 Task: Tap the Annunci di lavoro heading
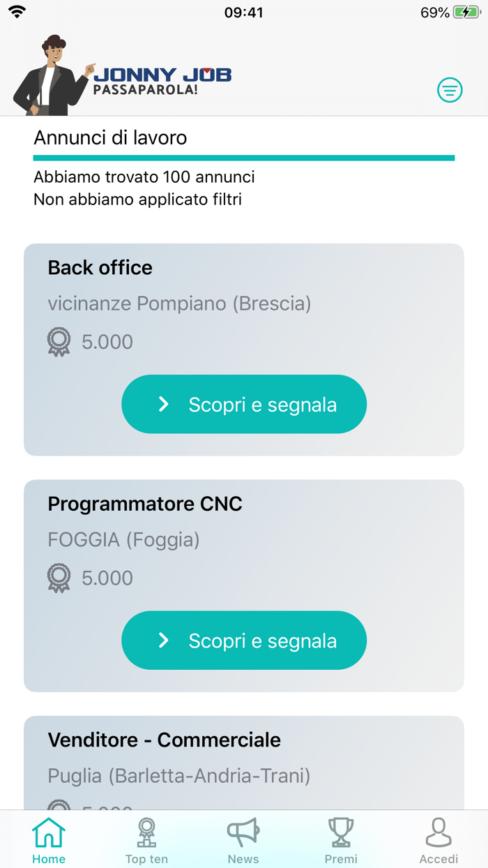(110, 137)
